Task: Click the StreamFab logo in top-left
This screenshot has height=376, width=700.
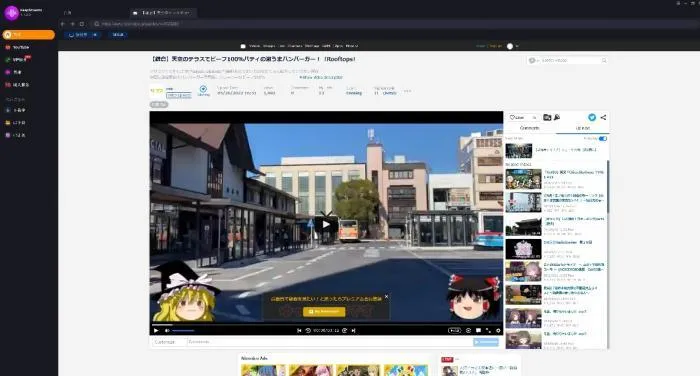Action: [12, 13]
